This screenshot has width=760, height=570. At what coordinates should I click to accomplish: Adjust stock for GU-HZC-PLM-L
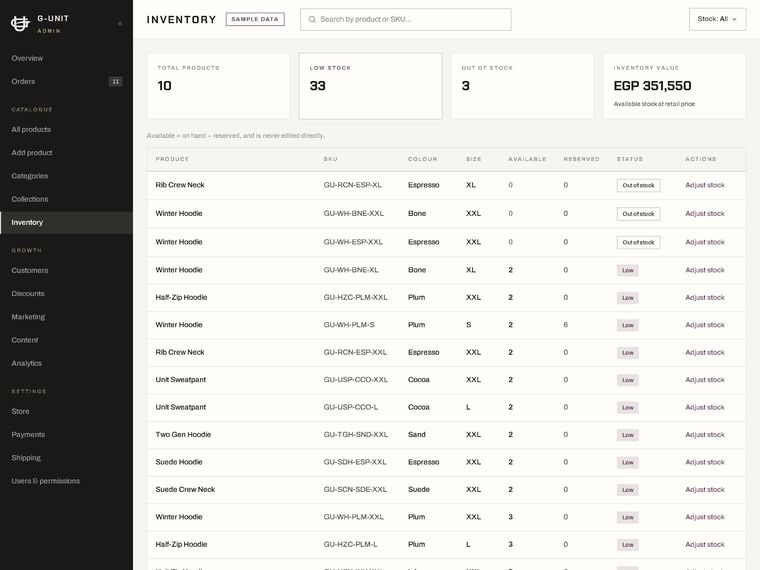tap(705, 545)
